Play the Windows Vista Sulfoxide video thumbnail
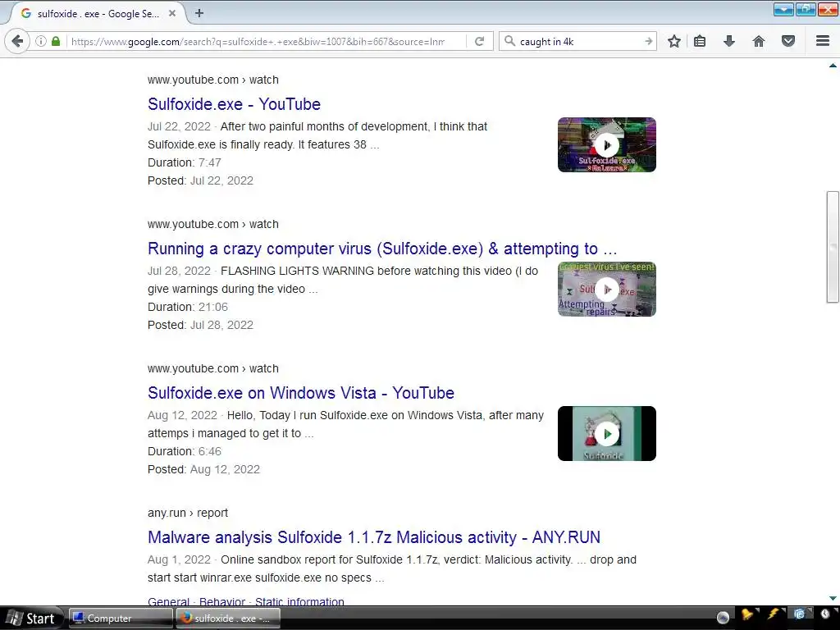This screenshot has height=630, width=840. pyautogui.click(x=607, y=433)
